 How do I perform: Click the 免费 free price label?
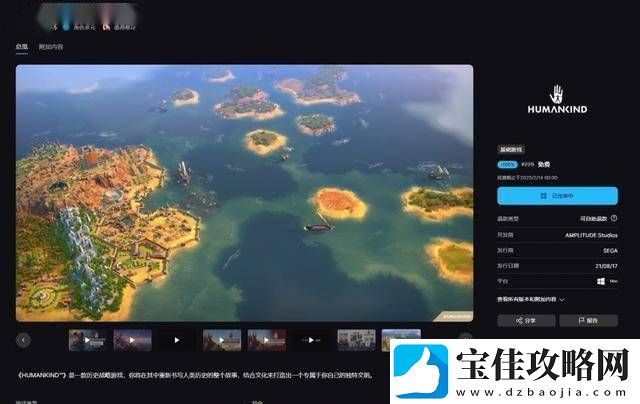tap(544, 164)
